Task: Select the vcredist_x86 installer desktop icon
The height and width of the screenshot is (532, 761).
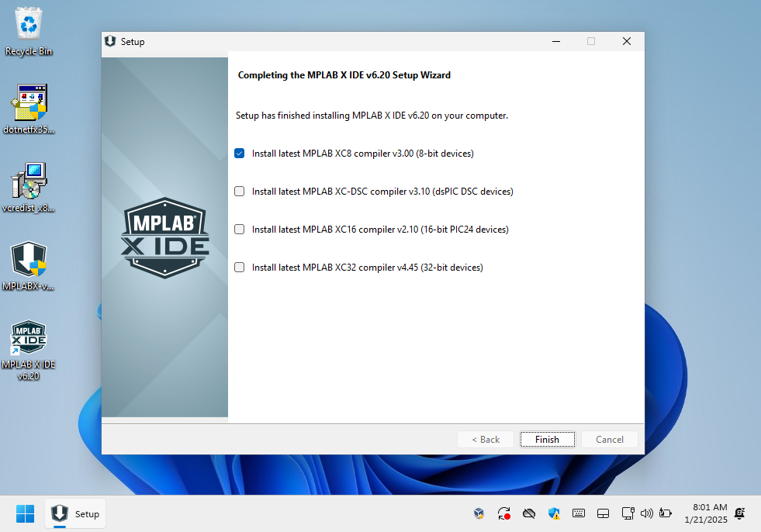Action: tap(29, 188)
